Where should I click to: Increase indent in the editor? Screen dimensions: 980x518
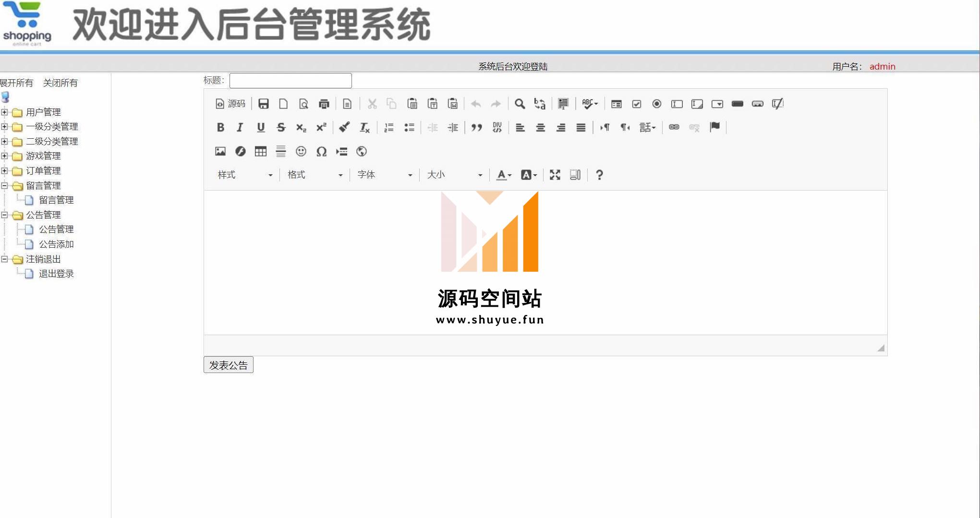(x=453, y=127)
